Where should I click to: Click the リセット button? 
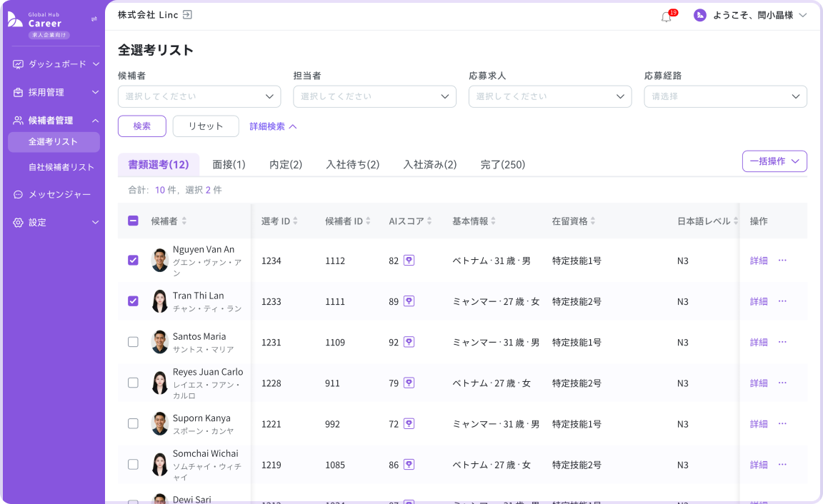tap(206, 126)
